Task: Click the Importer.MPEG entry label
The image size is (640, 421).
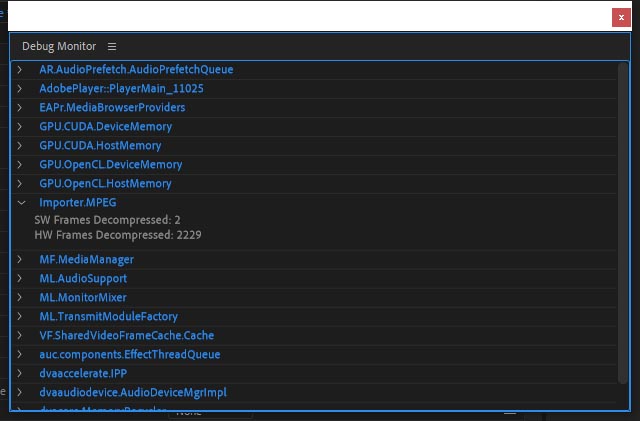Action: tap(78, 203)
